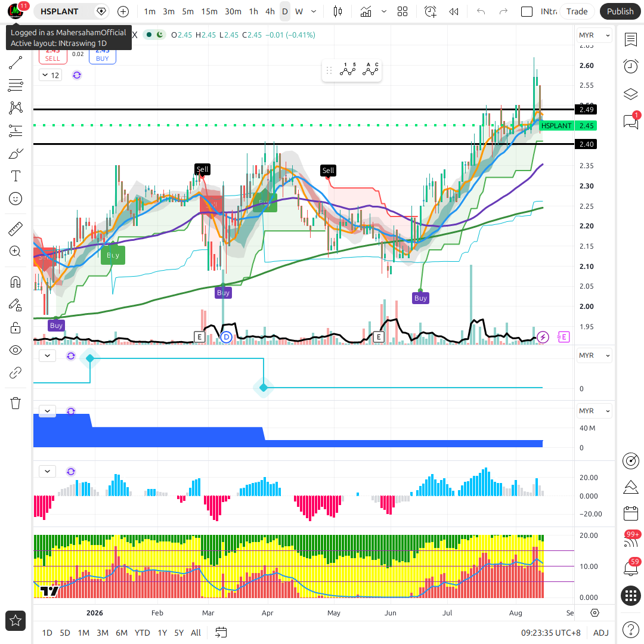644x644 pixels.
Task: Open the third pane MYR currency dropdown
Action: 594,411
